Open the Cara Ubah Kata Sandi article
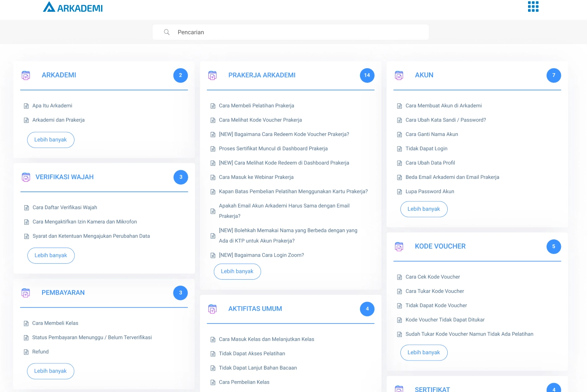 pos(446,120)
